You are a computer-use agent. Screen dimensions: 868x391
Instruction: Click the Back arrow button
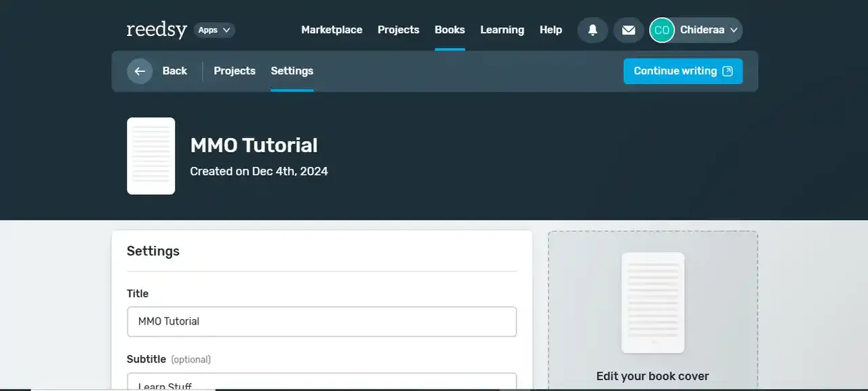tap(140, 71)
